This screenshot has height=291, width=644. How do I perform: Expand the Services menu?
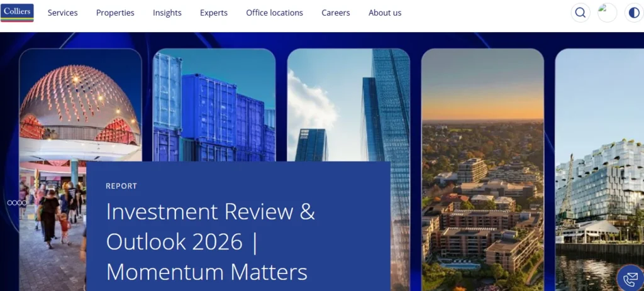click(x=62, y=13)
